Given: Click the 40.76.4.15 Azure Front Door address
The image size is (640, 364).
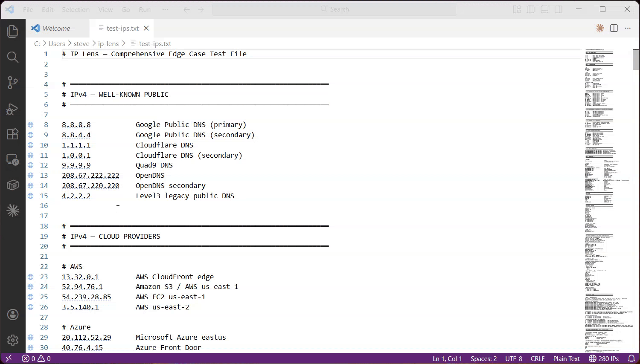Looking at the screenshot, I should point(82,347).
